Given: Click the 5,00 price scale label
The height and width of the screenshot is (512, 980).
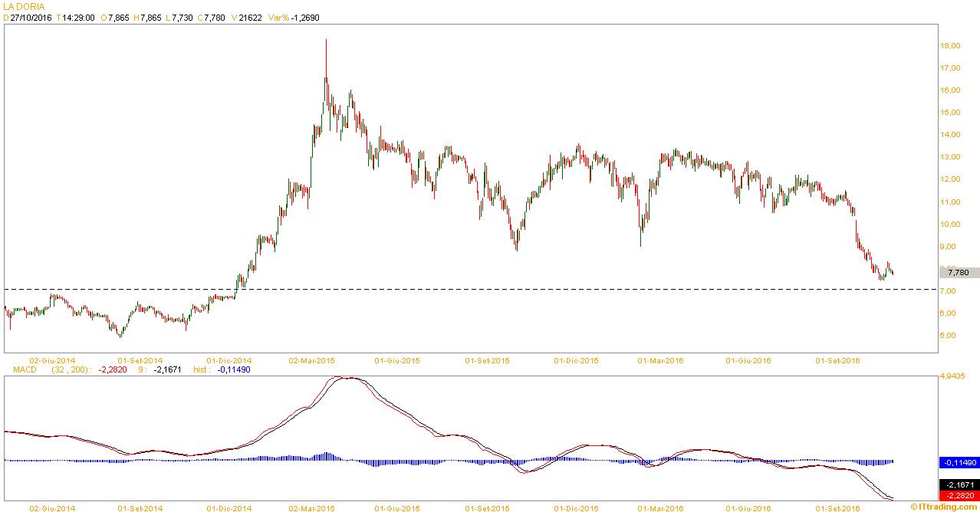Looking at the screenshot, I should 949,336.
